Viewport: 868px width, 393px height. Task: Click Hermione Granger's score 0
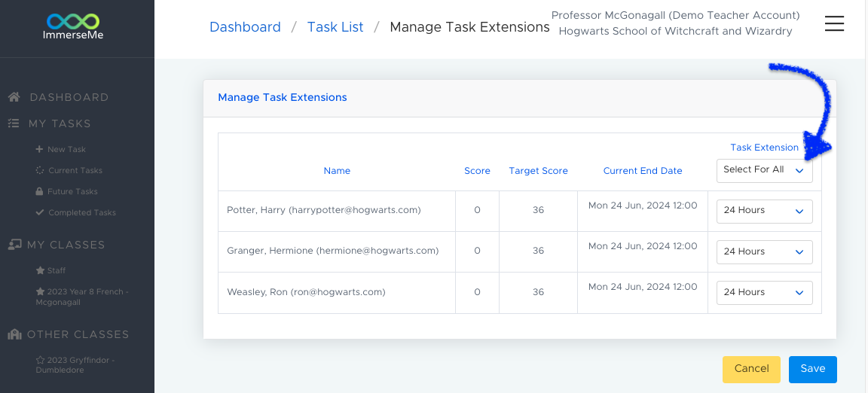point(477,251)
